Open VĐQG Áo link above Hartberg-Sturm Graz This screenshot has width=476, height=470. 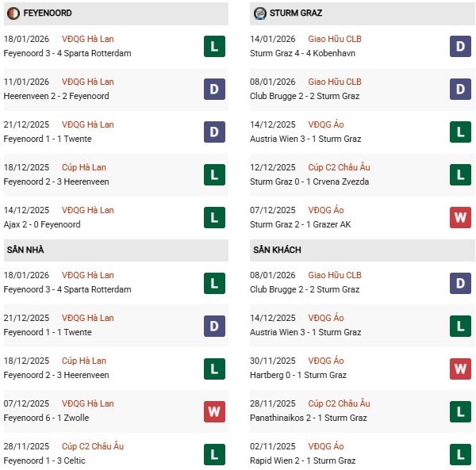click(328, 361)
